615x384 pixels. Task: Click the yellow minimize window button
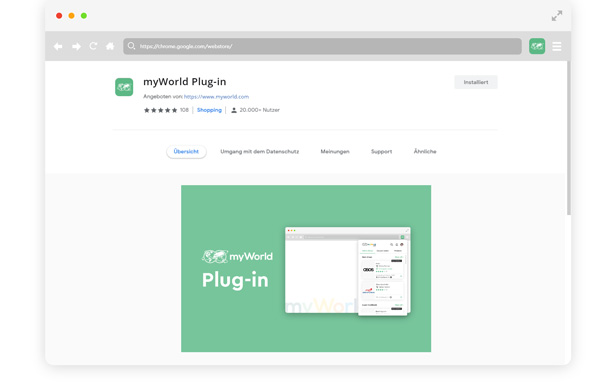coord(71,16)
